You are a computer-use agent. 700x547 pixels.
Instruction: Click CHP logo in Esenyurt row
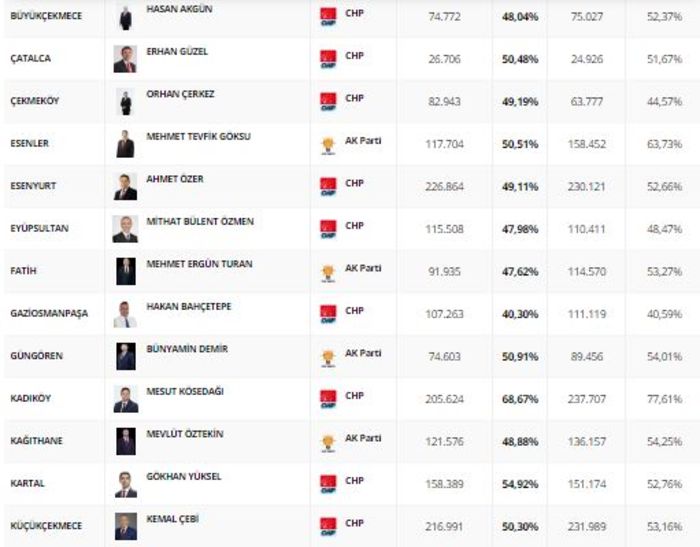point(328,186)
